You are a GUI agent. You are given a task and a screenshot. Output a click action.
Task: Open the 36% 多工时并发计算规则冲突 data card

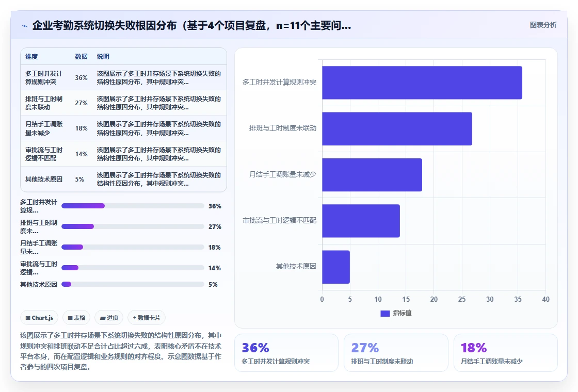[x=286, y=353]
